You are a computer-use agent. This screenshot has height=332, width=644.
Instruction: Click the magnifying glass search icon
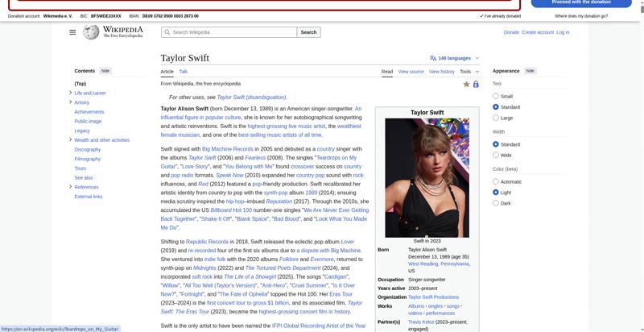pyautogui.click(x=167, y=32)
